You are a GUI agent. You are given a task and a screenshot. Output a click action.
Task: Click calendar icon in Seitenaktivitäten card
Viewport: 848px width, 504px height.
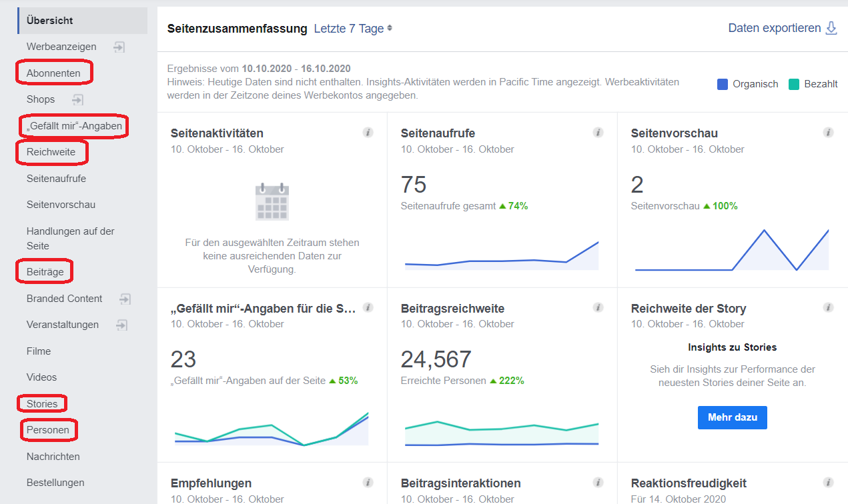point(272,201)
